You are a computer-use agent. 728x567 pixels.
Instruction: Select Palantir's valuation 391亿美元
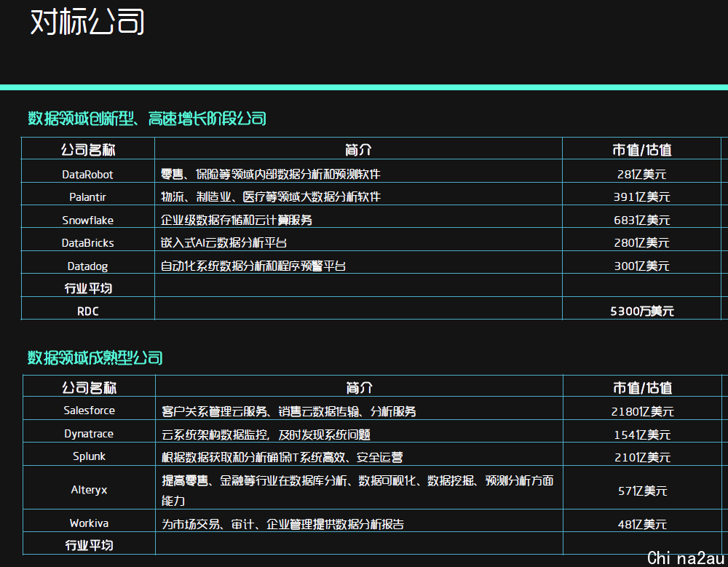[641, 197]
